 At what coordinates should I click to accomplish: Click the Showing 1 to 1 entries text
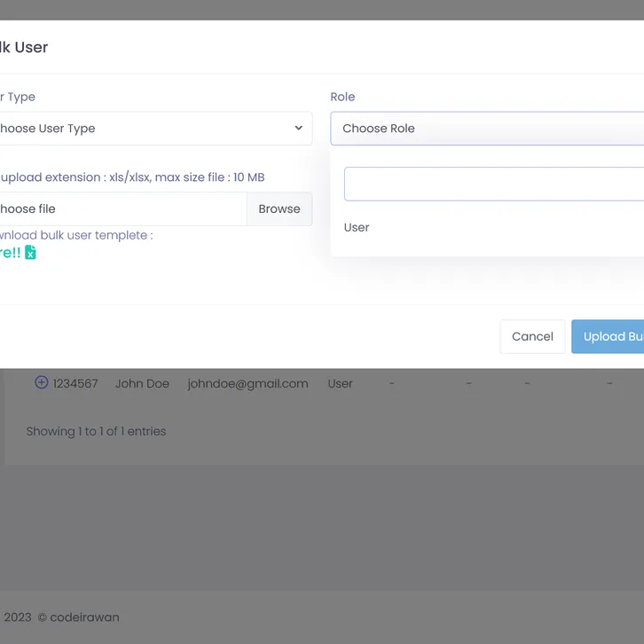[96, 432]
